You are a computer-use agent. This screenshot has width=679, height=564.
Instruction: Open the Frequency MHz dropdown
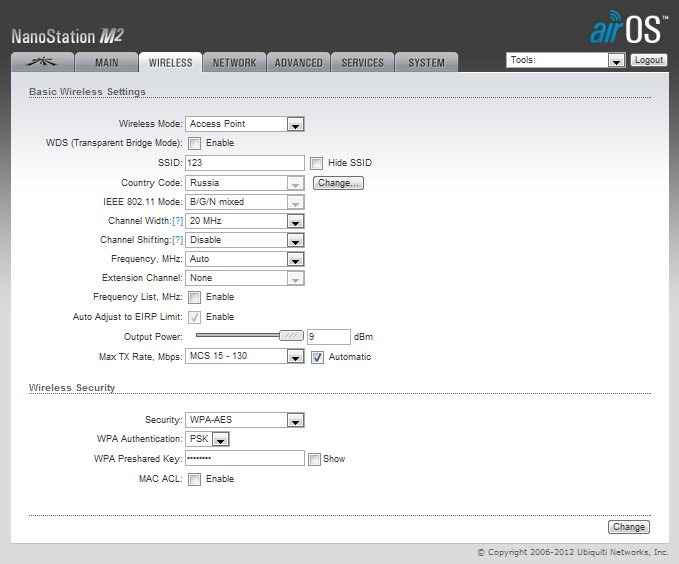[245, 259]
